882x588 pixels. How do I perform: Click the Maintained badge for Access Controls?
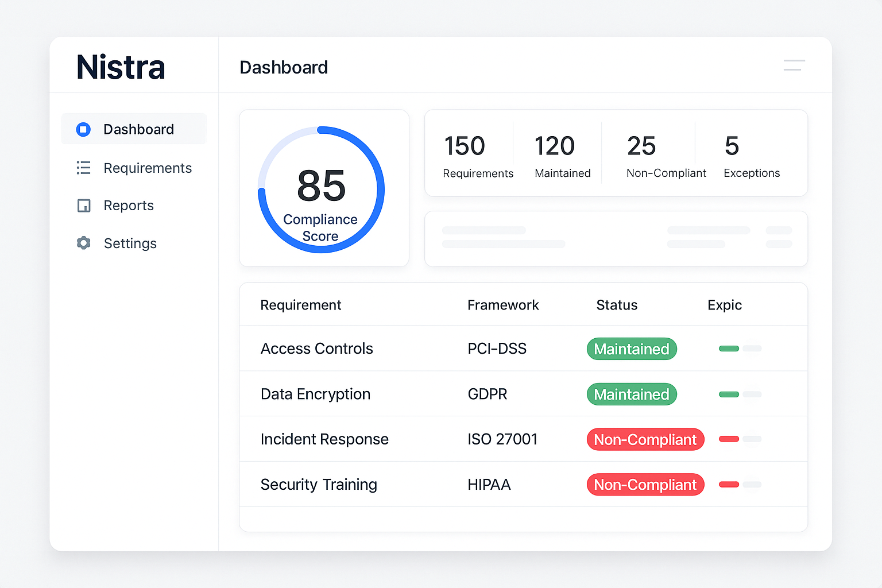[x=632, y=349]
